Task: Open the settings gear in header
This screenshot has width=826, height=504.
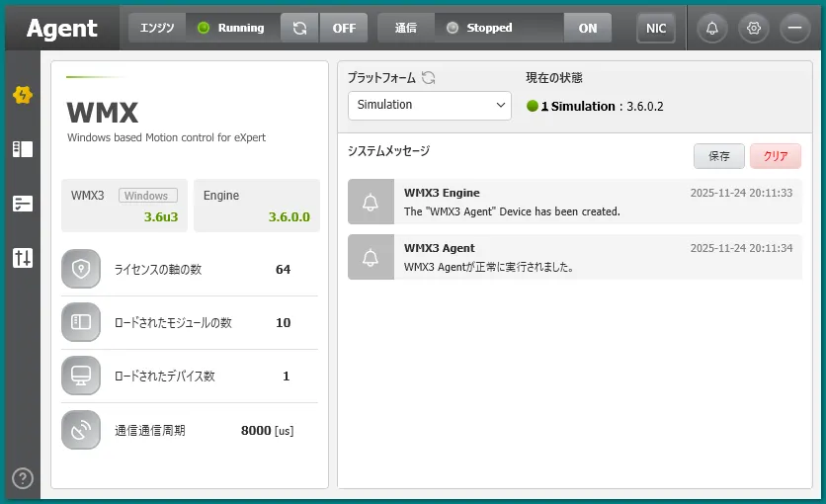Action: coord(754,28)
